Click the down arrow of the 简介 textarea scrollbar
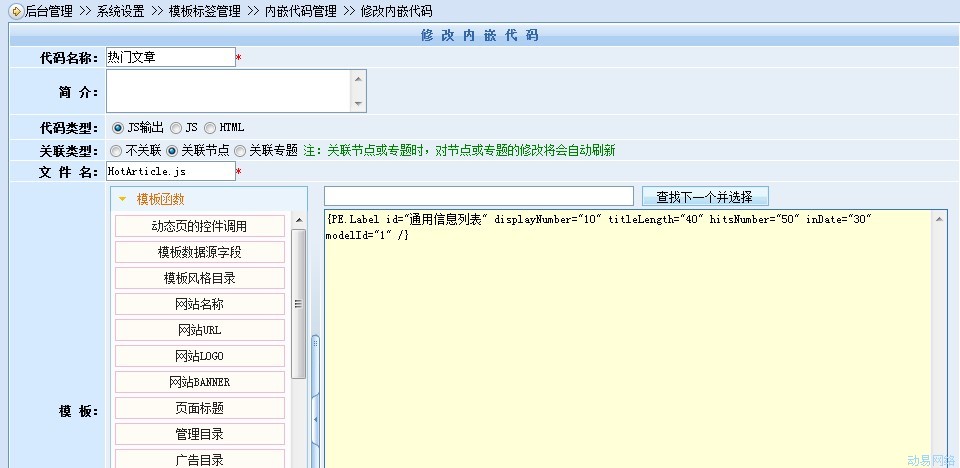Screen dimensions: 960x468 pos(358,104)
